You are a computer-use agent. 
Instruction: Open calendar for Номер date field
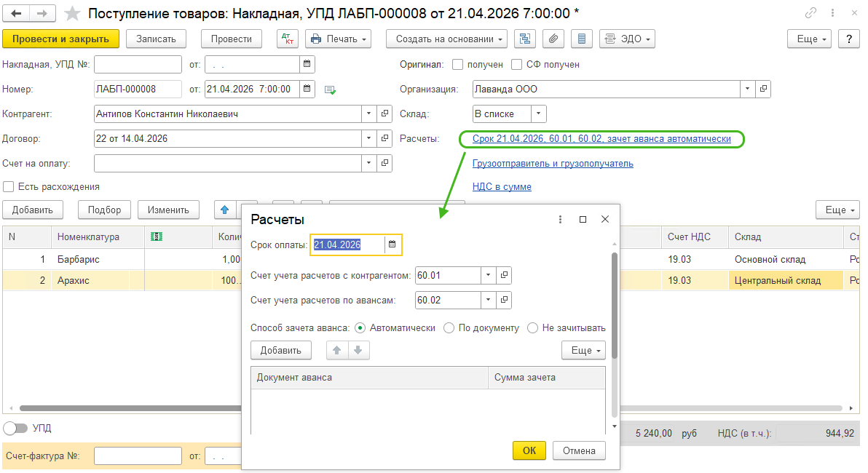(307, 89)
